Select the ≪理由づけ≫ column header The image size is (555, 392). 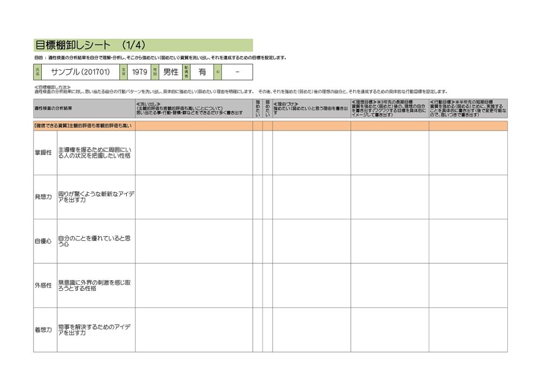click(x=312, y=108)
